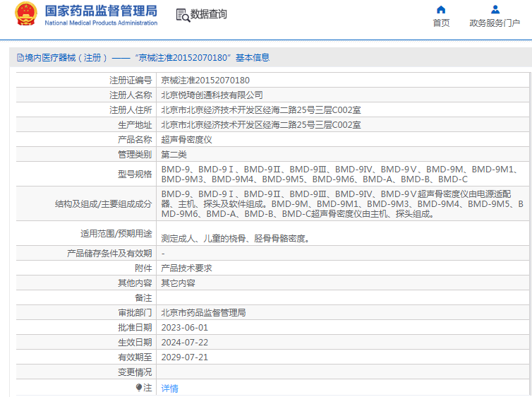Open the 数据查询 search icon

click(183, 16)
